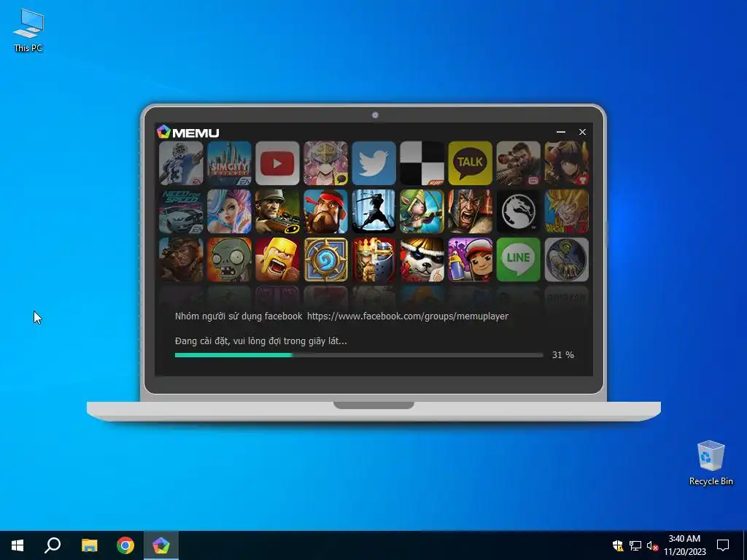Click the Clash of Kings crowned king icon
This screenshot has width=747, height=560.
(x=374, y=260)
